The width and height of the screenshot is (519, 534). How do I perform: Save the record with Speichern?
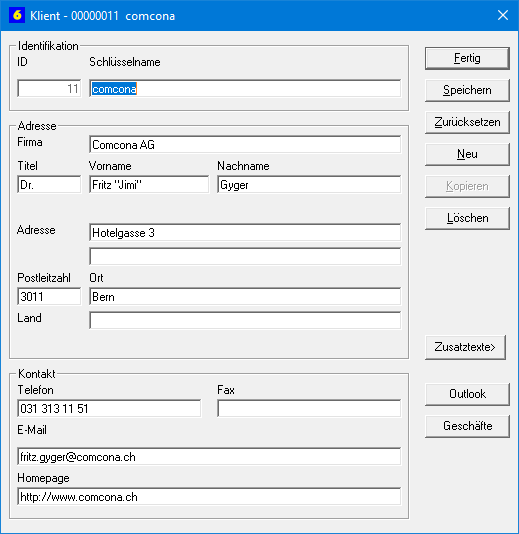[x=467, y=90]
